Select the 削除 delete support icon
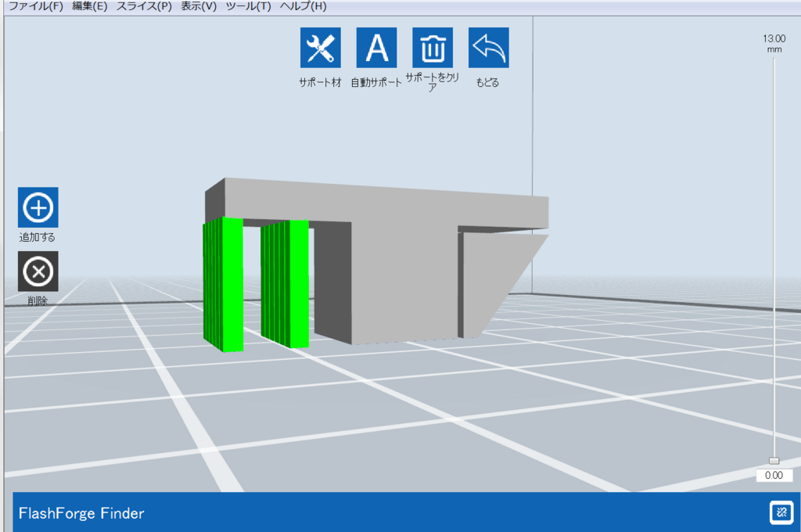801x532 pixels. [x=38, y=271]
